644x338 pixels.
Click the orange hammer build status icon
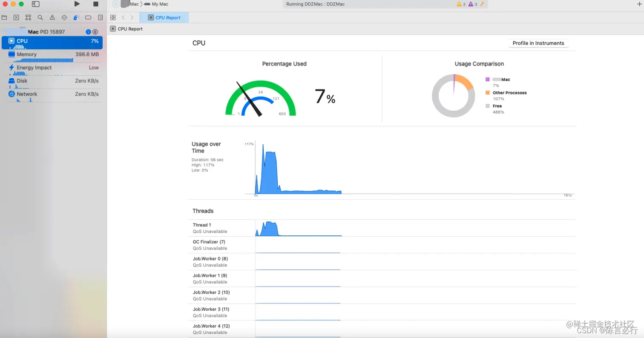482,4
